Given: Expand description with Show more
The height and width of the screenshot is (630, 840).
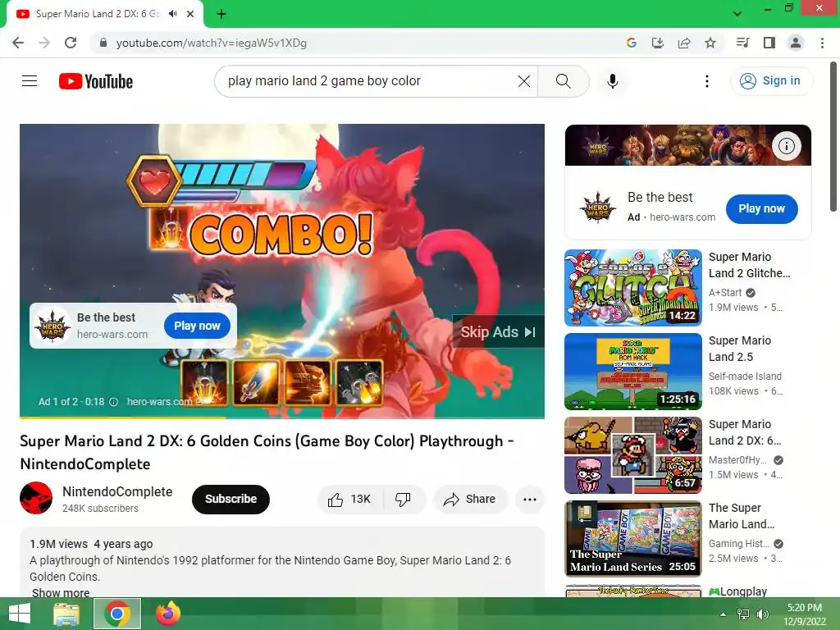Looking at the screenshot, I should tap(61, 592).
